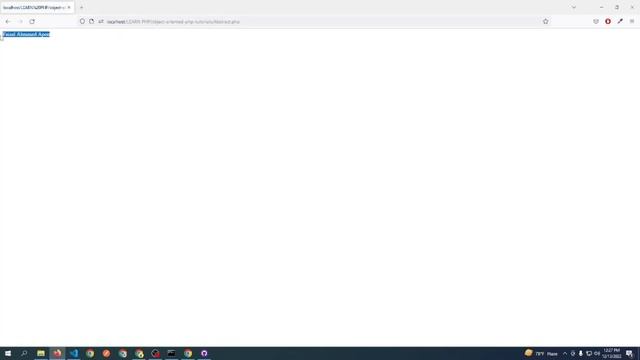Open the tracking protection shield icon

(82, 21)
